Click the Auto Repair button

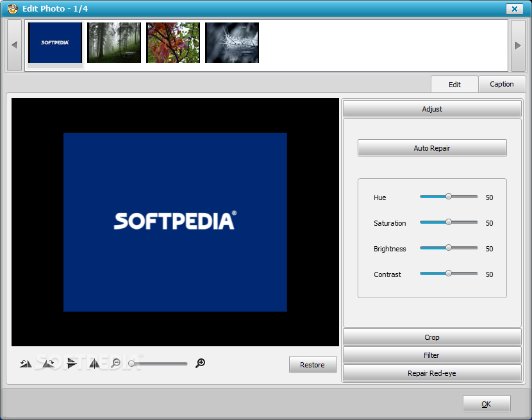click(432, 148)
